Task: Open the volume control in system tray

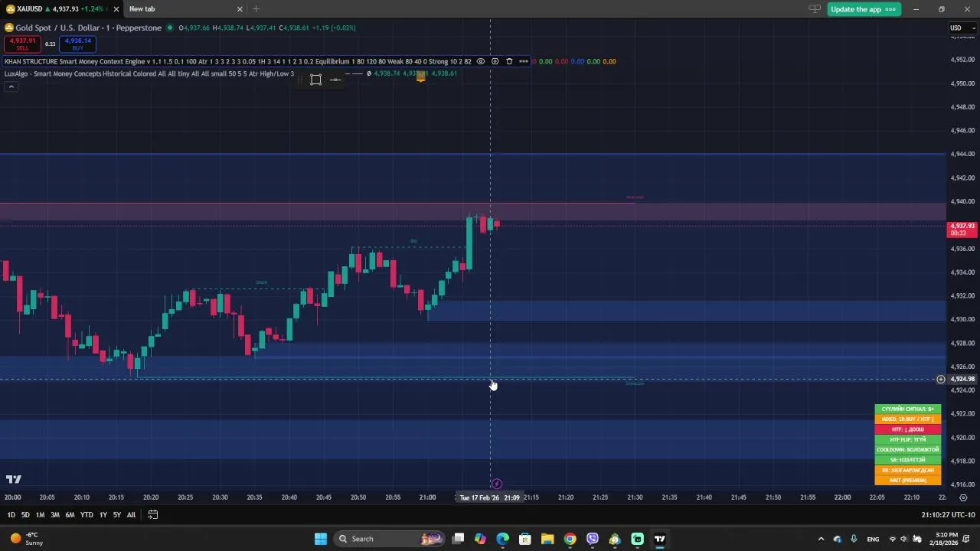Action: 904,539
